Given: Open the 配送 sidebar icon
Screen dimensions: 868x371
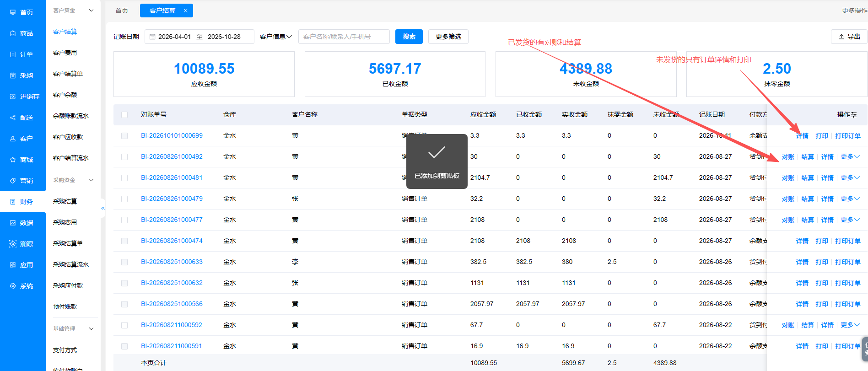Looking at the screenshot, I should (13, 118).
